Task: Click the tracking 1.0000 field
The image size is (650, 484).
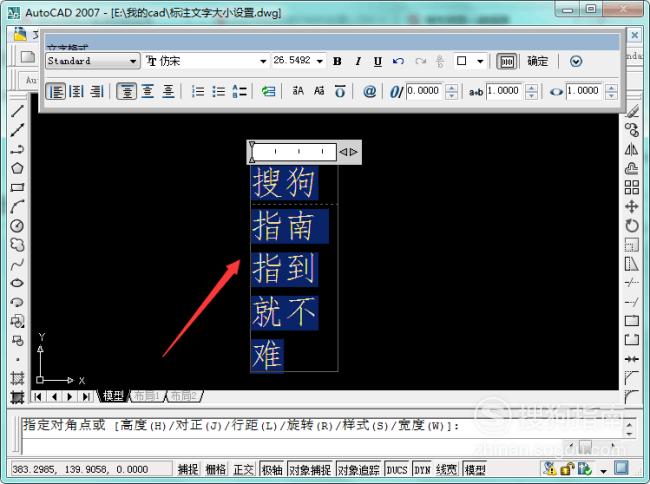Action: click(504, 91)
